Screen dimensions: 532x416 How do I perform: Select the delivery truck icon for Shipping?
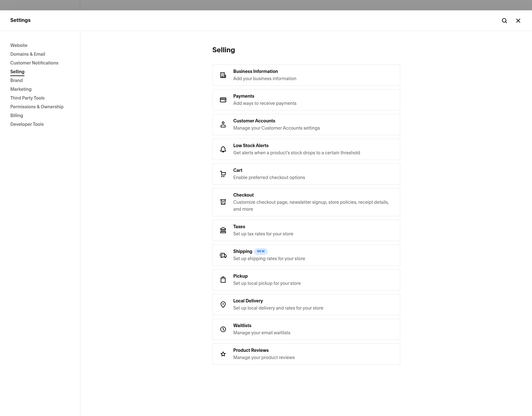click(223, 255)
